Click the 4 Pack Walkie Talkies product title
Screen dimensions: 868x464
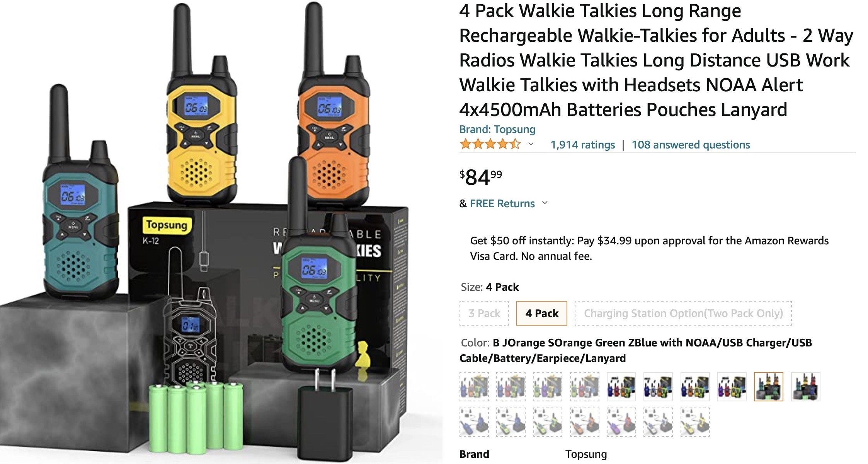(656, 60)
